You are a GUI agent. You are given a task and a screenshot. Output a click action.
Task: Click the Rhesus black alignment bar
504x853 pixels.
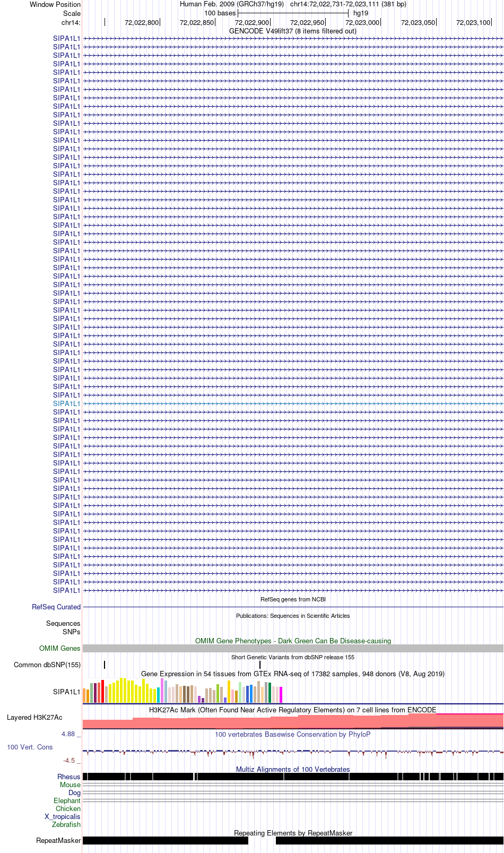click(x=293, y=777)
